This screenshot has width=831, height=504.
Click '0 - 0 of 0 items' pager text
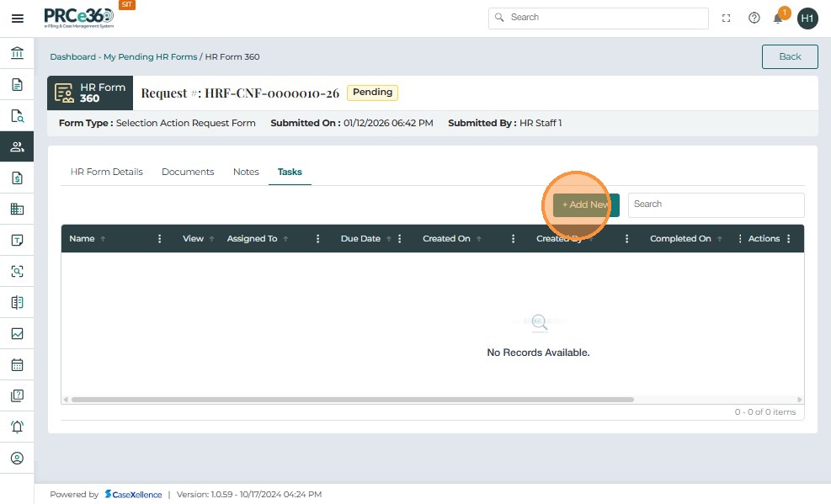click(x=765, y=412)
